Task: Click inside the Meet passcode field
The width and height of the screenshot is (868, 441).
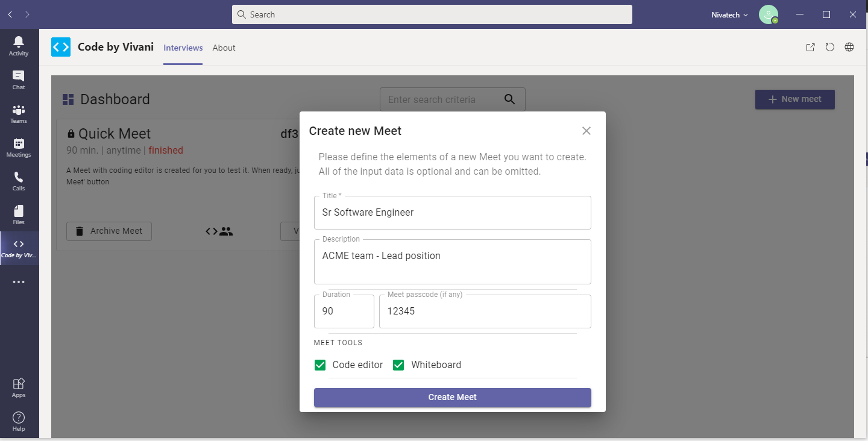Action: point(485,311)
